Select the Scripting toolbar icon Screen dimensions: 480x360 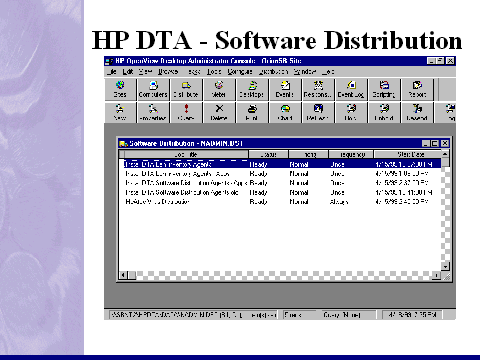(x=384, y=89)
